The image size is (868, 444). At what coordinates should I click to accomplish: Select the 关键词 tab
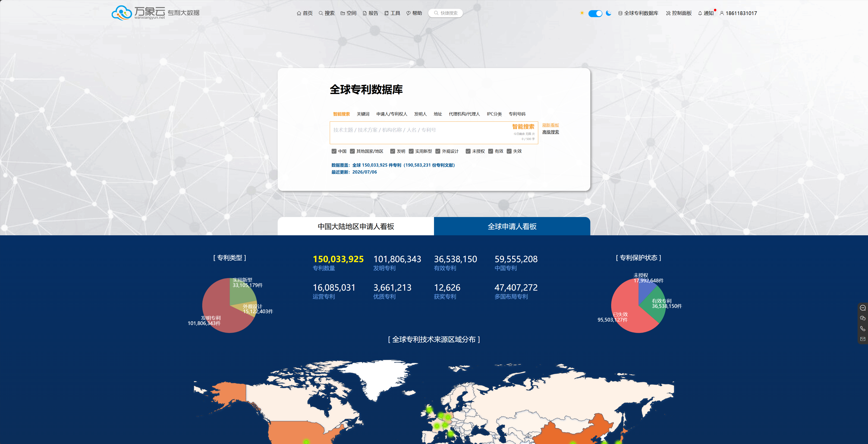click(363, 114)
